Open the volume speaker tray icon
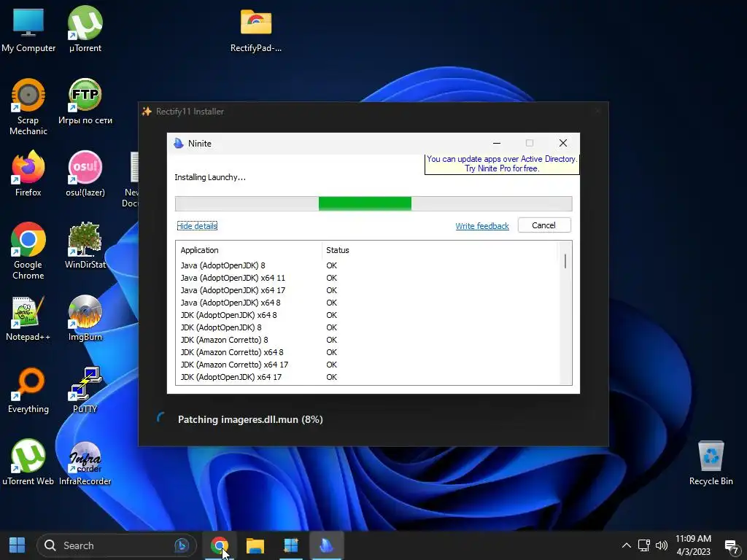This screenshot has height=560, width=747. pyautogui.click(x=662, y=545)
